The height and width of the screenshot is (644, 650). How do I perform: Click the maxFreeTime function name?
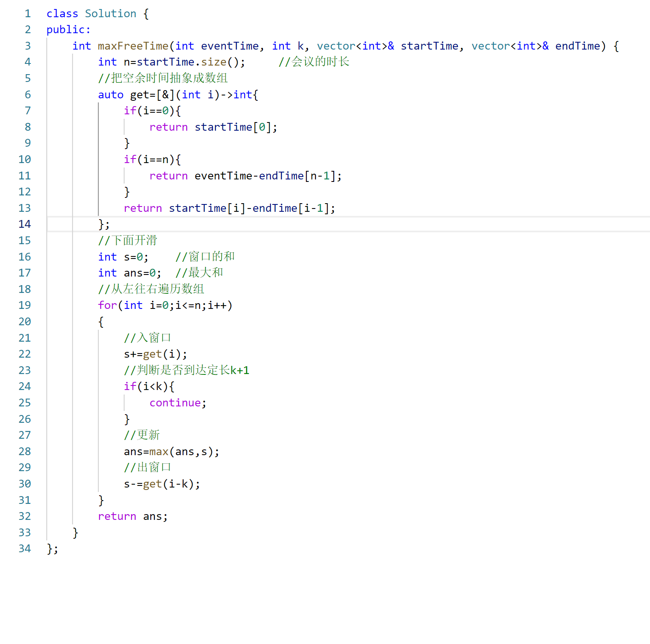click(x=133, y=46)
